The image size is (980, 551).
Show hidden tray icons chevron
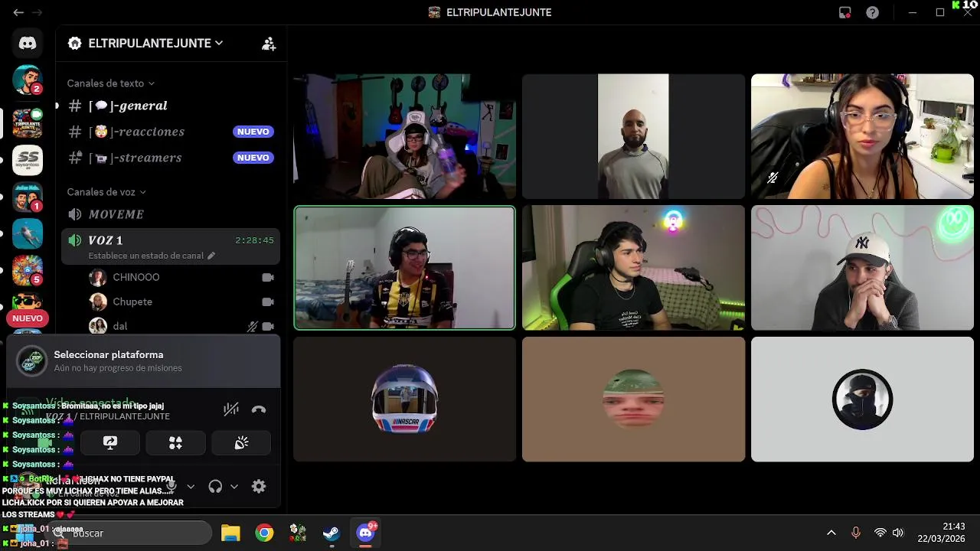(831, 533)
